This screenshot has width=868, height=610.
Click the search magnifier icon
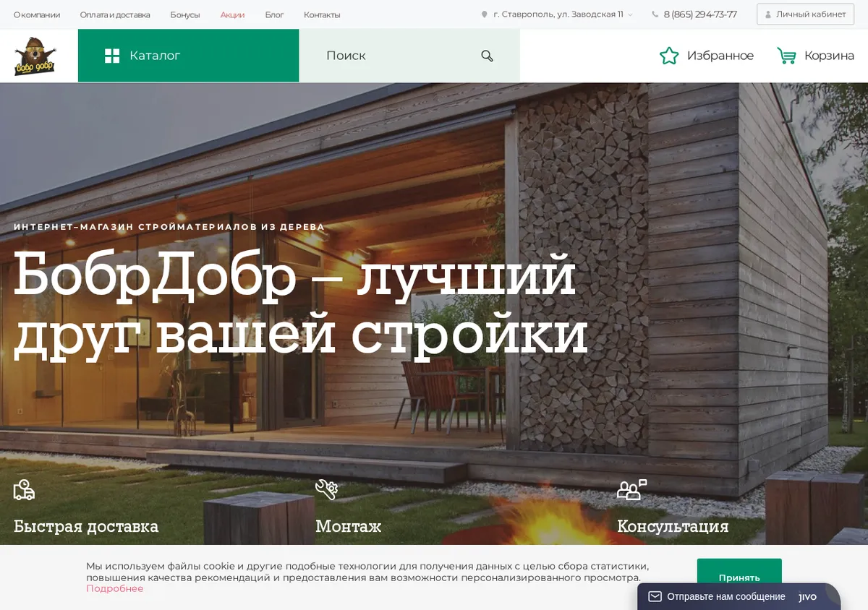pos(487,56)
